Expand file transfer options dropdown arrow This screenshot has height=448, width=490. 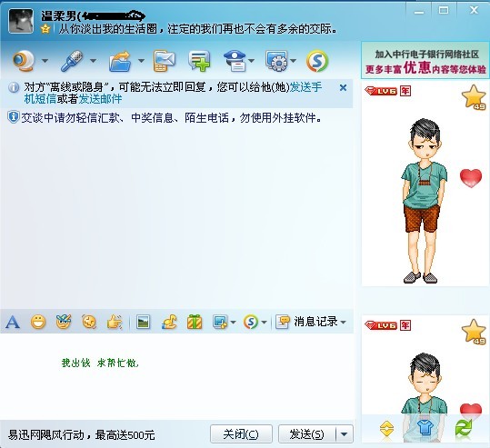tap(141, 61)
